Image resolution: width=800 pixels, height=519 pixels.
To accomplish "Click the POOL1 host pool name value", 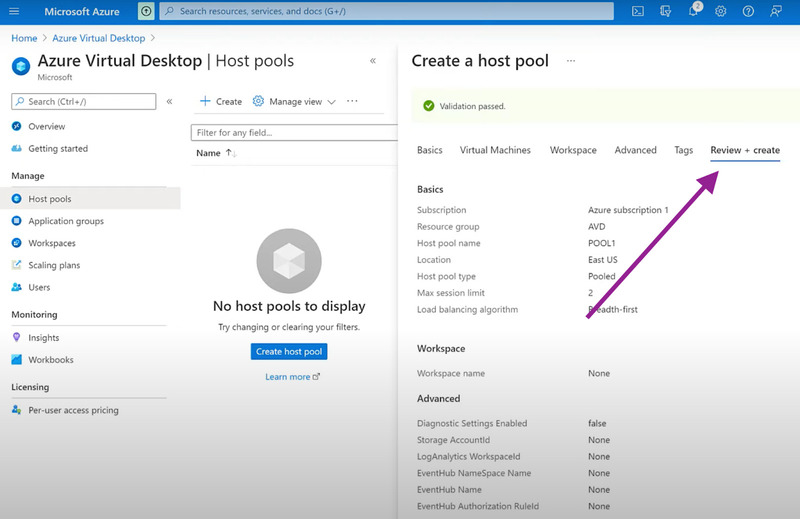I will pyautogui.click(x=602, y=243).
